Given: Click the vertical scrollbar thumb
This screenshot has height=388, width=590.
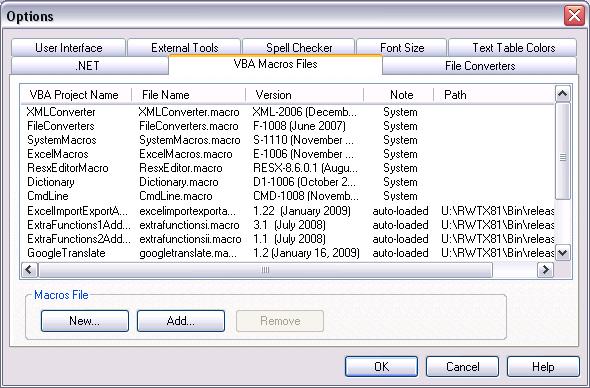Looking at the screenshot, I should pos(563,151).
